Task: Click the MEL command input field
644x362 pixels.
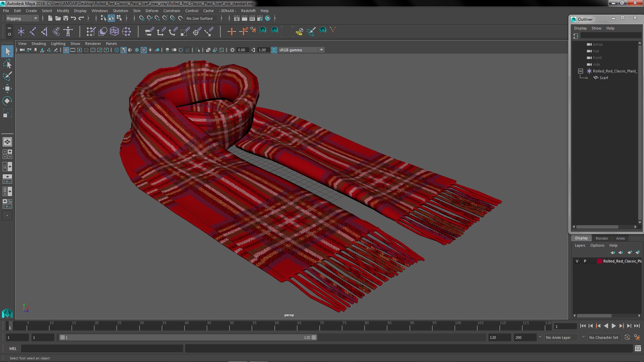Action: tap(102, 349)
